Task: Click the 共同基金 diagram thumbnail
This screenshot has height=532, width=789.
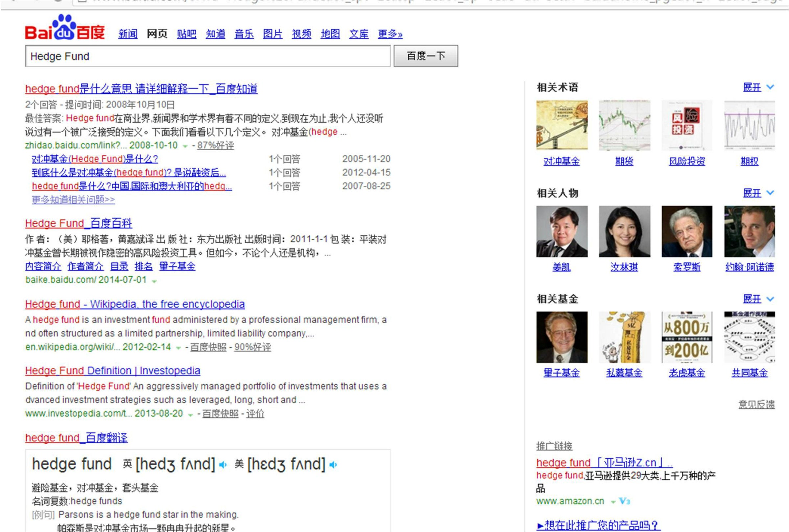Action: (x=750, y=337)
